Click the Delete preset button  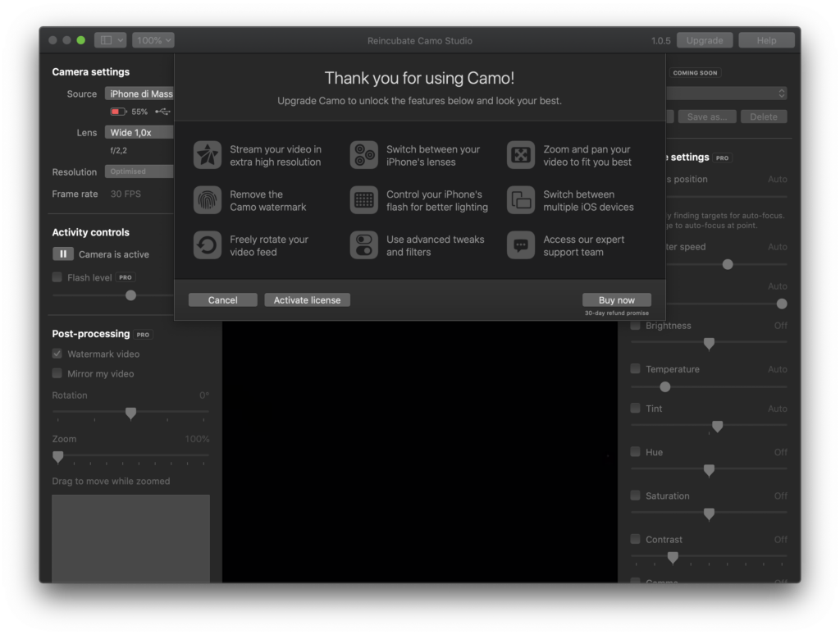pyautogui.click(x=764, y=116)
